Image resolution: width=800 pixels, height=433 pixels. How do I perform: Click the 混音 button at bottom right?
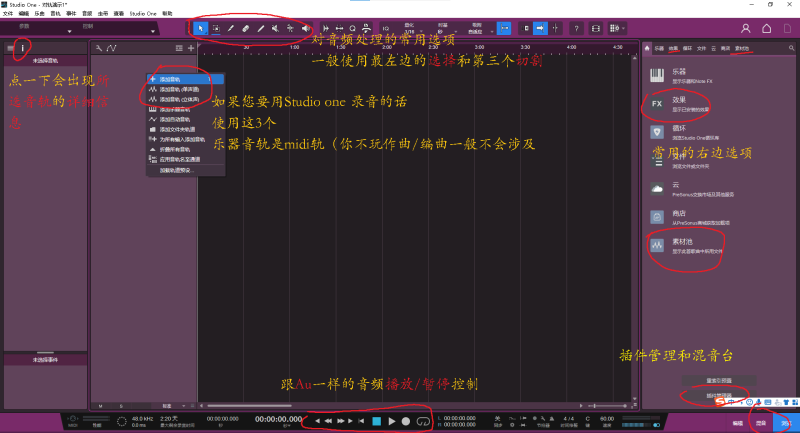[763, 423]
